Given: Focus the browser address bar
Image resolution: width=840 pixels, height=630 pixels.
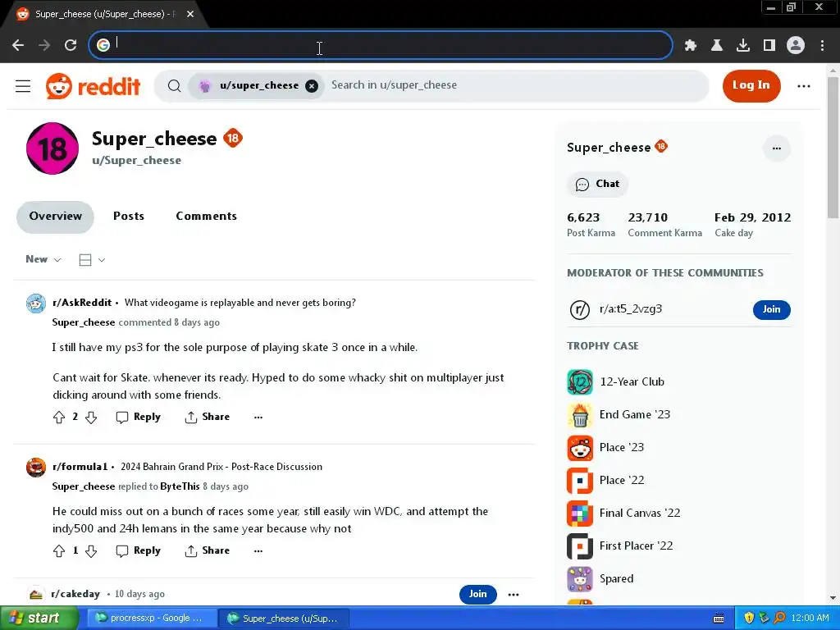Looking at the screenshot, I should coord(381,45).
